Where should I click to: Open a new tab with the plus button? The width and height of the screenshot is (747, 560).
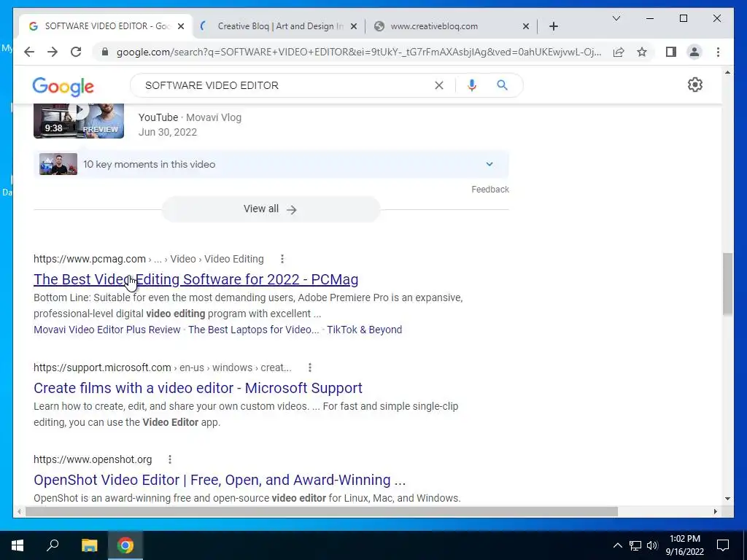coord(553,26)
